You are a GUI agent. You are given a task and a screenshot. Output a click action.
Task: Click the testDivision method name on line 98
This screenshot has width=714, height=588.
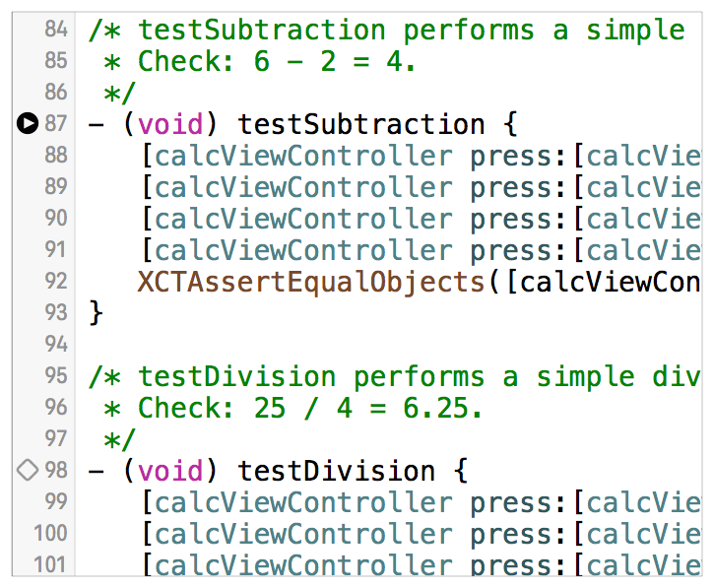pos(337,471)
